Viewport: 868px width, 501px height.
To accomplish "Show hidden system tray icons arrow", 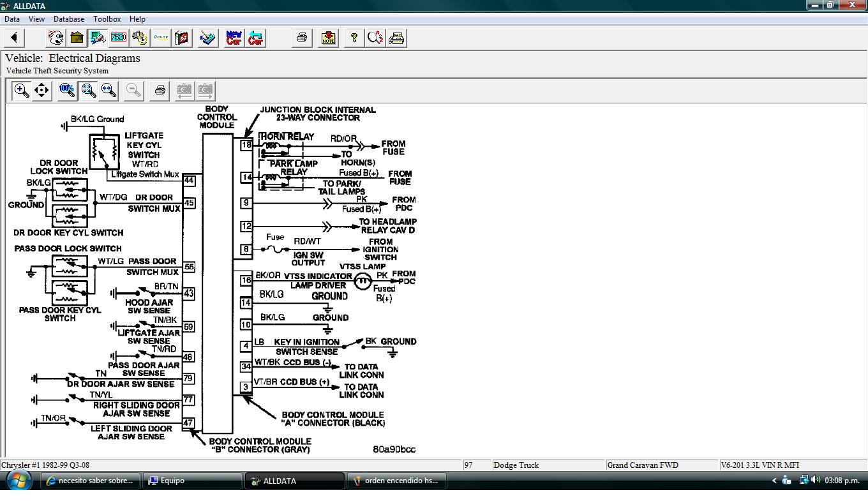I will [x=774, y=481].
